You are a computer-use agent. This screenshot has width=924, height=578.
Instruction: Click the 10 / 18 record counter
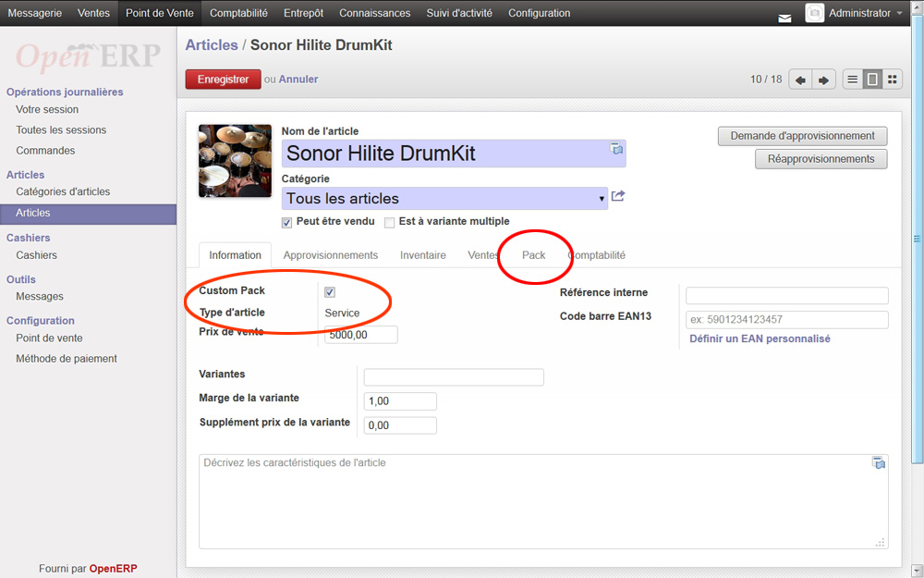tap(765, 79)
